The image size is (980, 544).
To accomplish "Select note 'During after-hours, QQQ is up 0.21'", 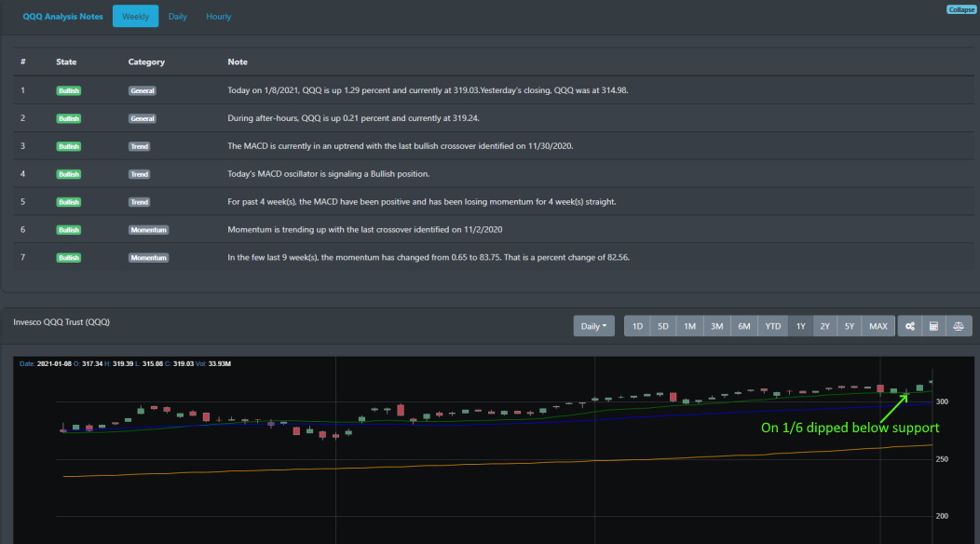I will (354, 117).
